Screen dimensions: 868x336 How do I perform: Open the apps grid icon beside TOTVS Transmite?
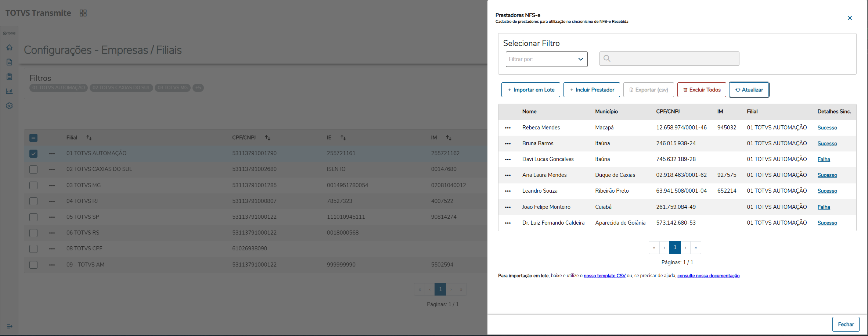83,13
